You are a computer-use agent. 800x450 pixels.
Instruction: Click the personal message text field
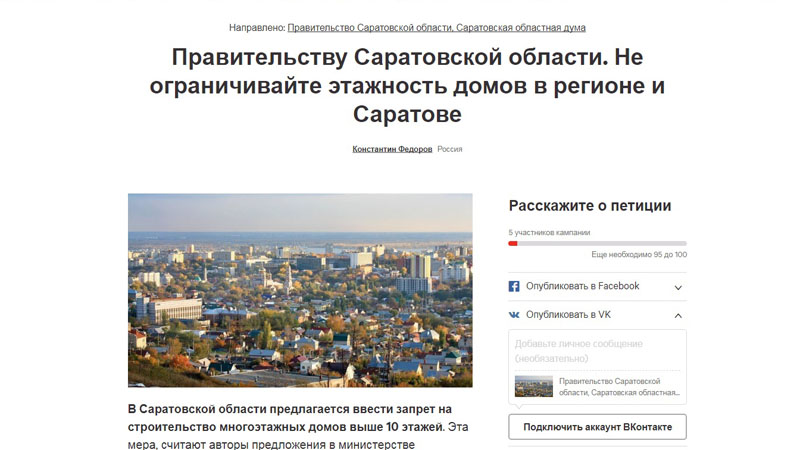[x=597, y=350]
